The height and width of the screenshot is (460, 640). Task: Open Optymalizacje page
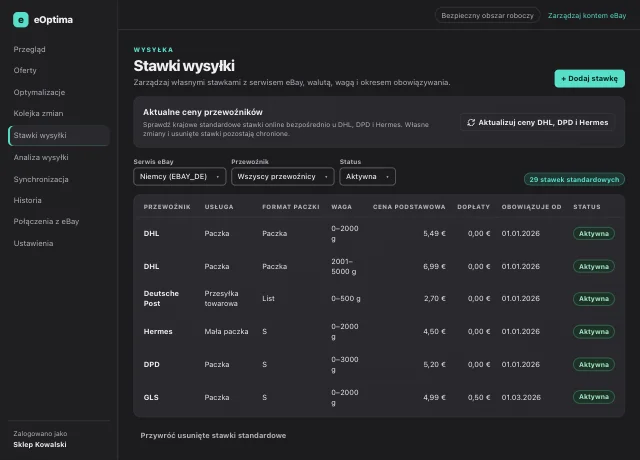click(x=39, y=92)
